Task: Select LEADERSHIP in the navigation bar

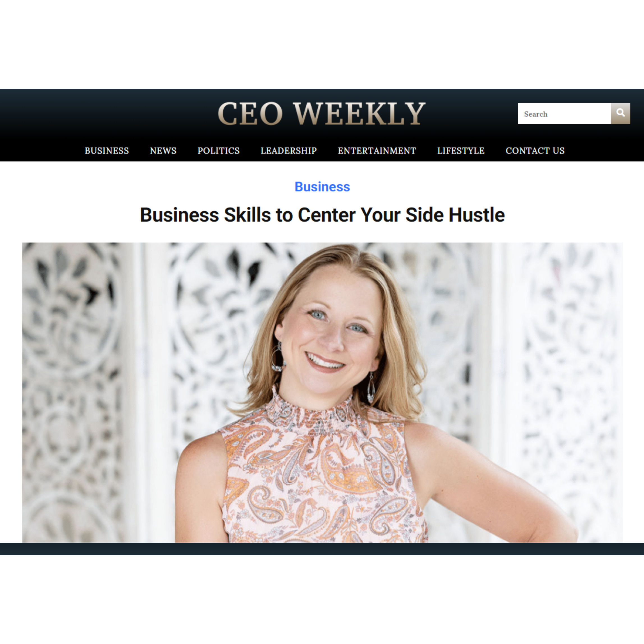Action: [x=289, y=151]
